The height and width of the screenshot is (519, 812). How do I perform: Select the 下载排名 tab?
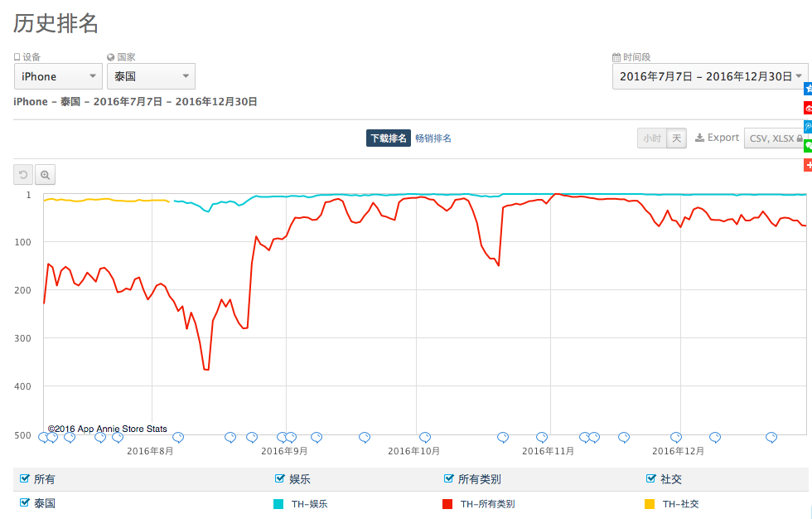click(x=389, y=138)
